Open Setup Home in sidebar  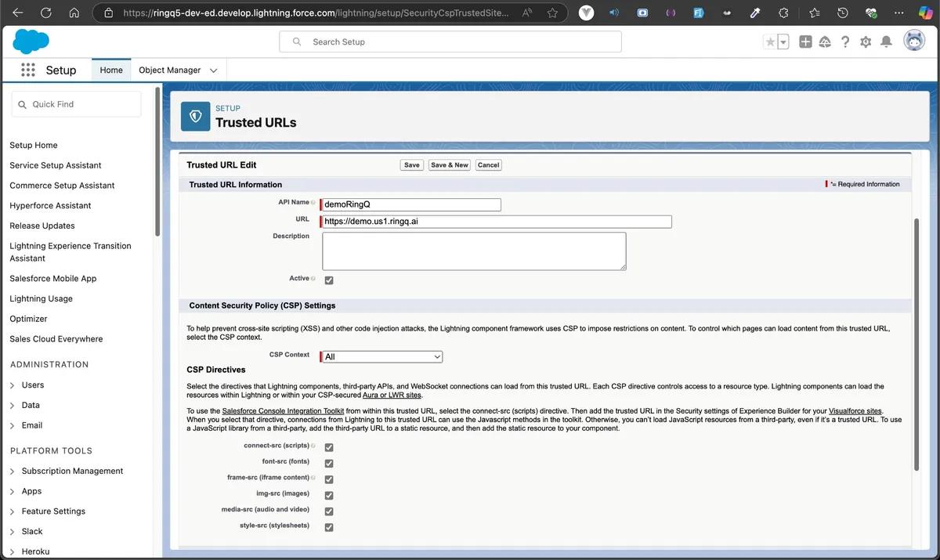point(34,145)
